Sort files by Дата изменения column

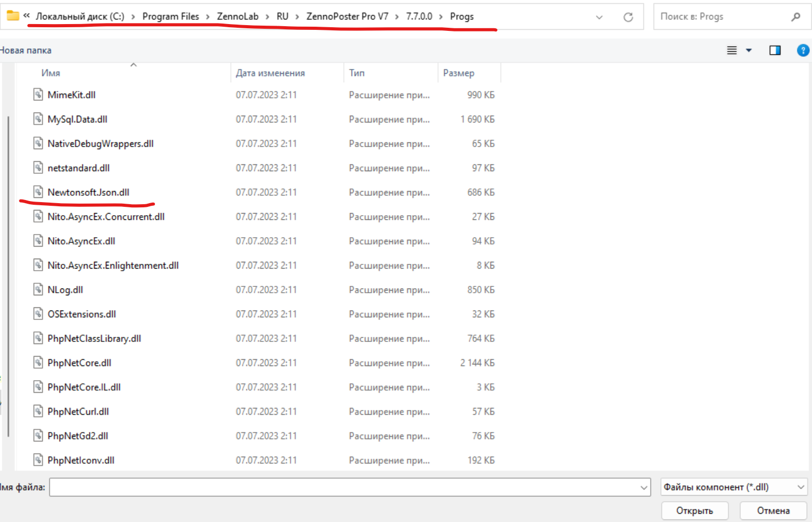270,73
